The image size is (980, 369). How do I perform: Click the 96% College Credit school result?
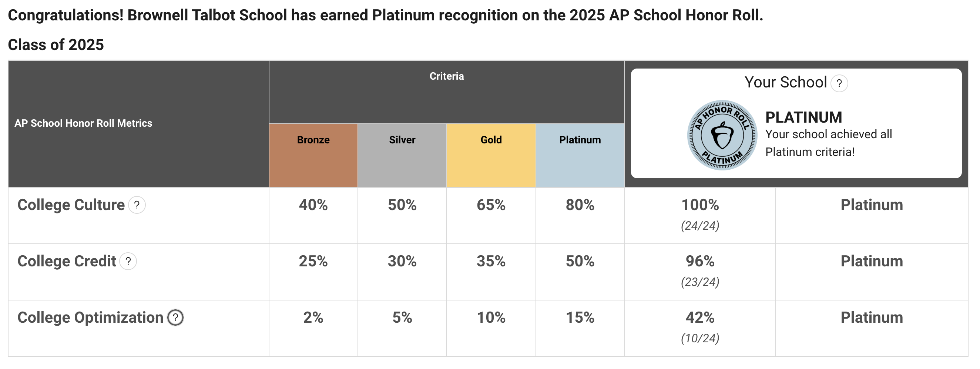700,262
